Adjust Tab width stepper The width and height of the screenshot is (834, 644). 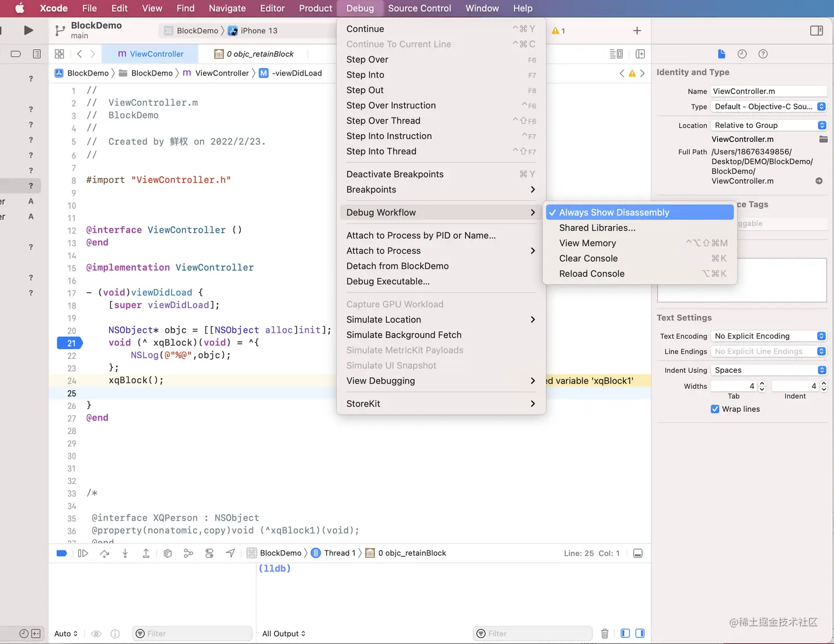[x=762, y=386]
